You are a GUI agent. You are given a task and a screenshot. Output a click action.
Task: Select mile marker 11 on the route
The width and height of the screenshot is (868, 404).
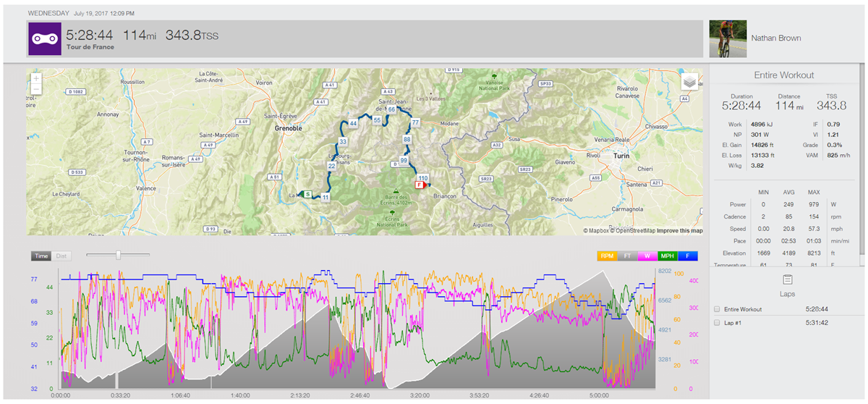click(x=326, y=198)
